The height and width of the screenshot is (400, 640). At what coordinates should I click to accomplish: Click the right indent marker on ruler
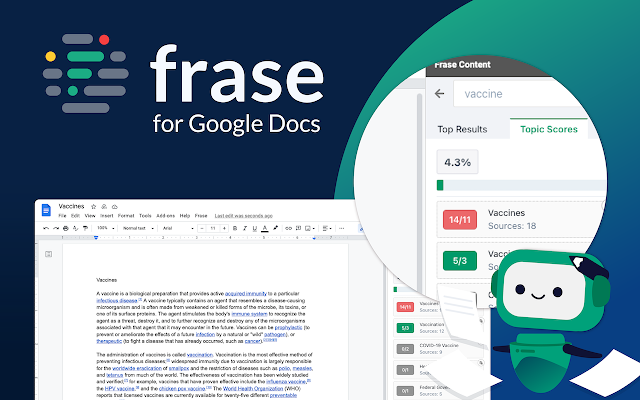tap(314, 238)
